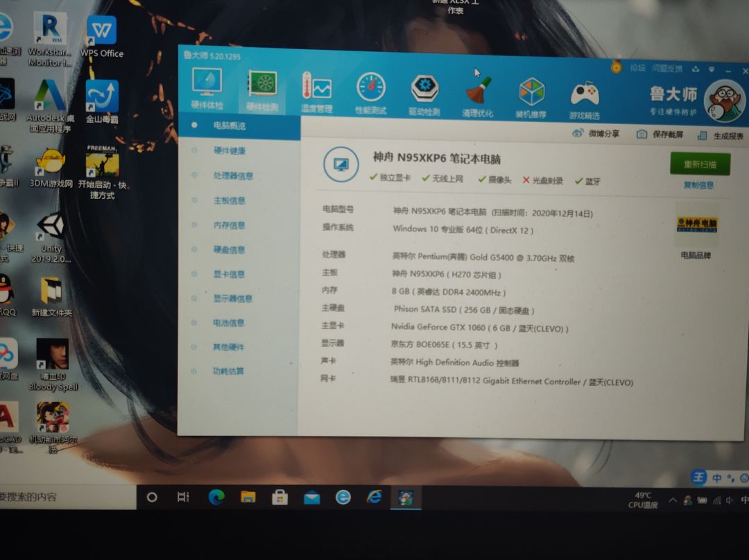749x560 pixels.
Task: Click the computer monitor icon beside model name
Action: [x=341, y=165]
